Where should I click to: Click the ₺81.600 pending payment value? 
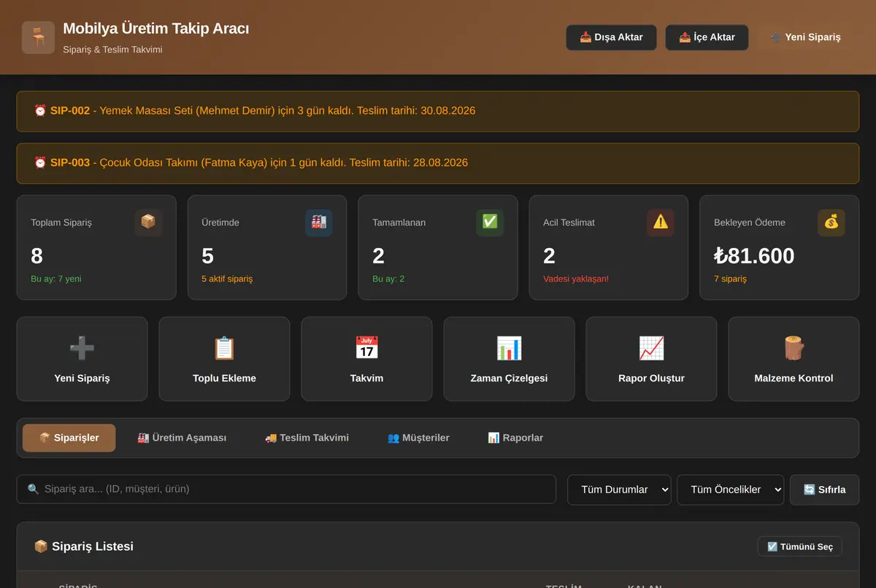[x=754, y=256]
